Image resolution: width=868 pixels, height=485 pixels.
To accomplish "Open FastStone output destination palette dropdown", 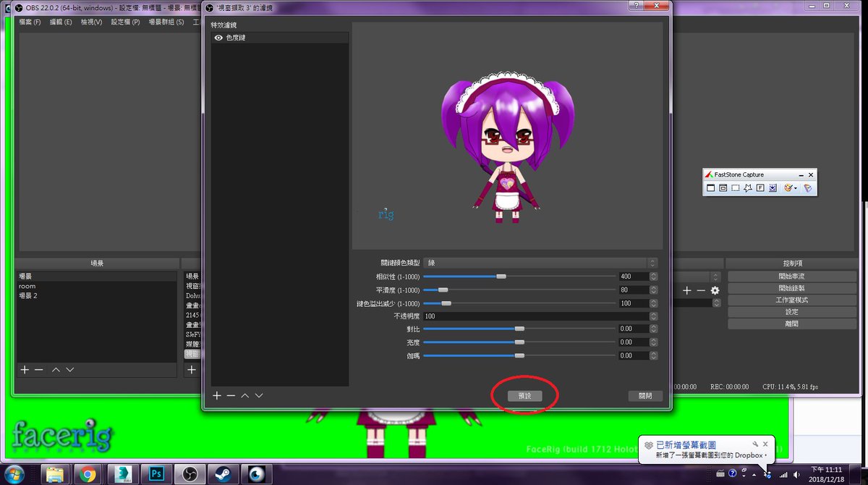I will coord(791,188).
